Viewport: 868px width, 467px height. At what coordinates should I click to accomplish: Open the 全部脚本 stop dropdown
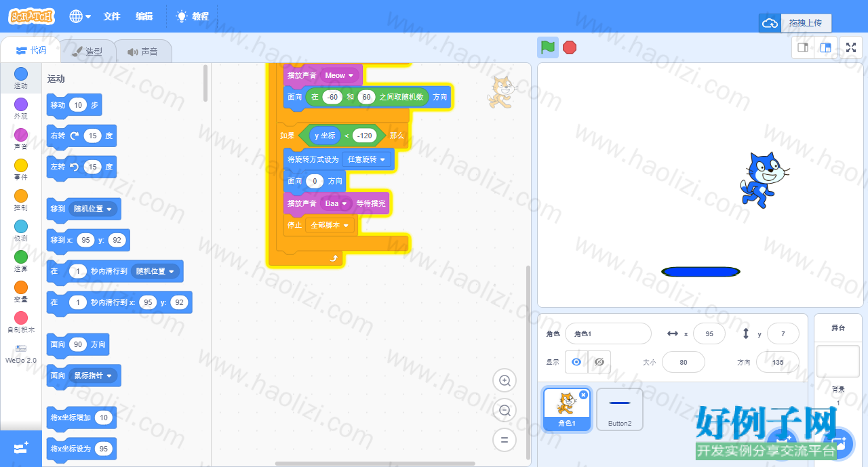click(330, 225)
